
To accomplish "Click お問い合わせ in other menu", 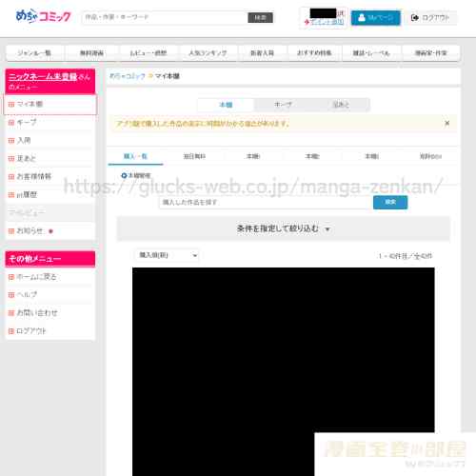I will tap(50, 313).
